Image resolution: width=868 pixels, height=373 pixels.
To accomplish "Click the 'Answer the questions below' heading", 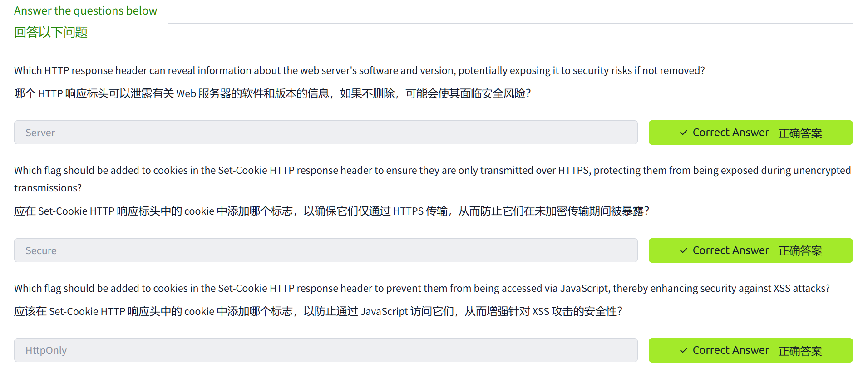I will (x=85, y=10).
